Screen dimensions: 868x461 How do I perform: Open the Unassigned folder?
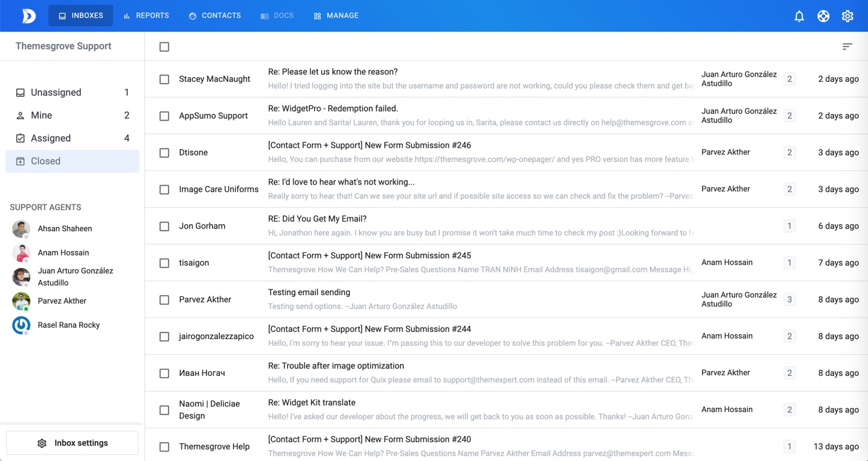point(56,92)
